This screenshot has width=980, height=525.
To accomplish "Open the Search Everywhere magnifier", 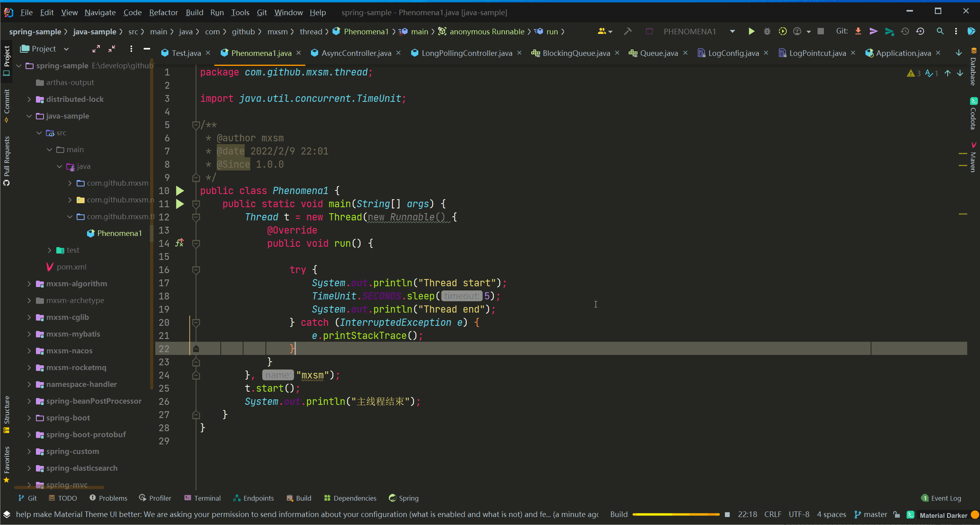I will [x=940, y=32].
